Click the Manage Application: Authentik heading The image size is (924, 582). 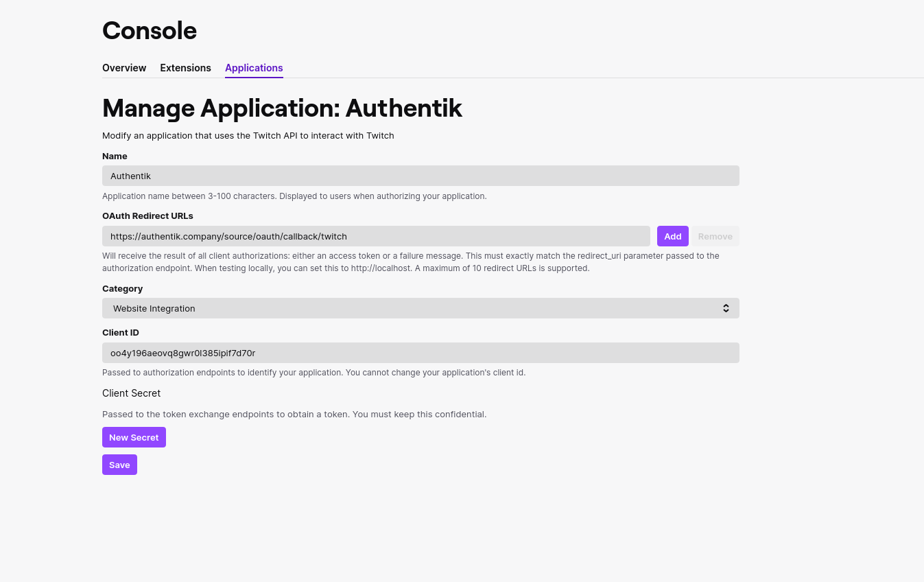click(282, 108)
